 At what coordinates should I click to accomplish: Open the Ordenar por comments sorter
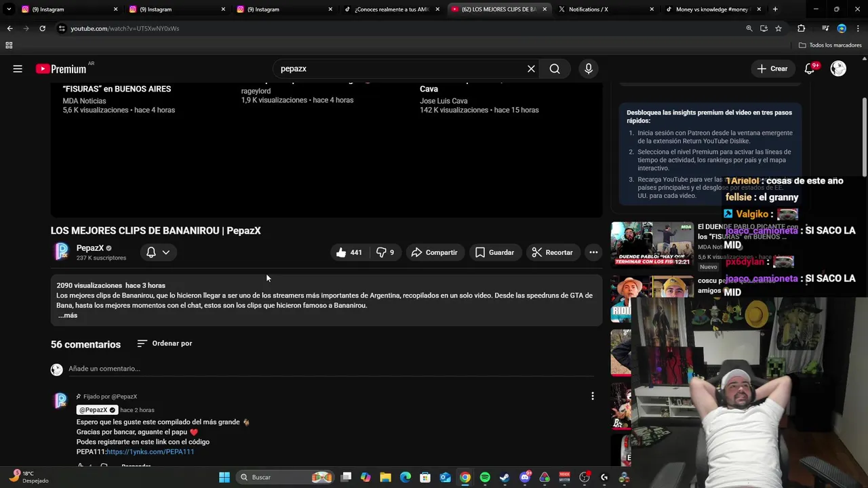pos(165,344)
